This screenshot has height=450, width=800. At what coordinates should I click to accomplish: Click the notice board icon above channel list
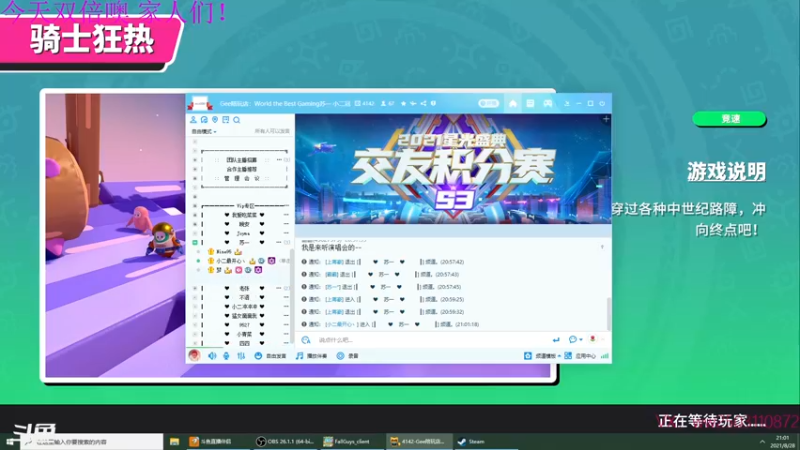pyautogui.click(x=226, y=120)
